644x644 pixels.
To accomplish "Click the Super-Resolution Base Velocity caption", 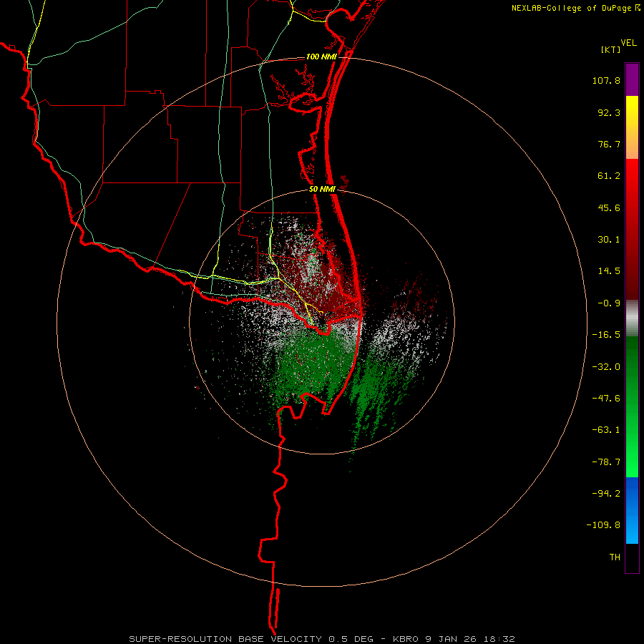I will pyautogui.click(x=322, y=639).
